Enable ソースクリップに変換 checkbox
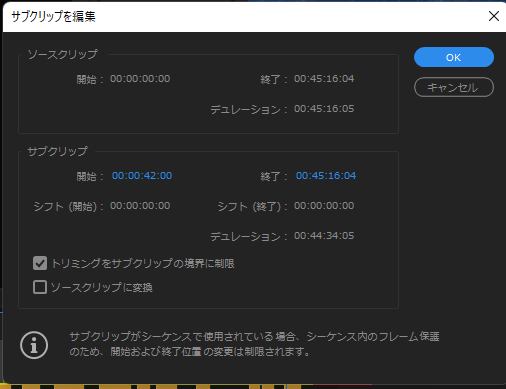506x389 pixels. (40, 287)
